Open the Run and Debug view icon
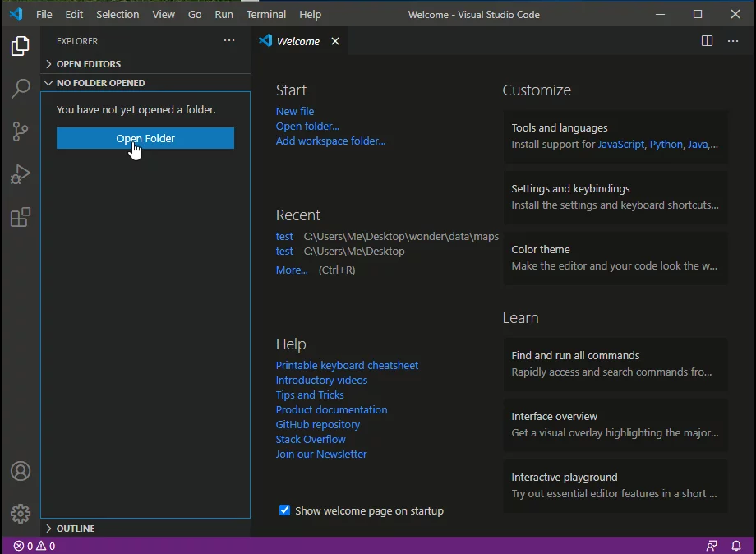756x554 pixels. 21,174
